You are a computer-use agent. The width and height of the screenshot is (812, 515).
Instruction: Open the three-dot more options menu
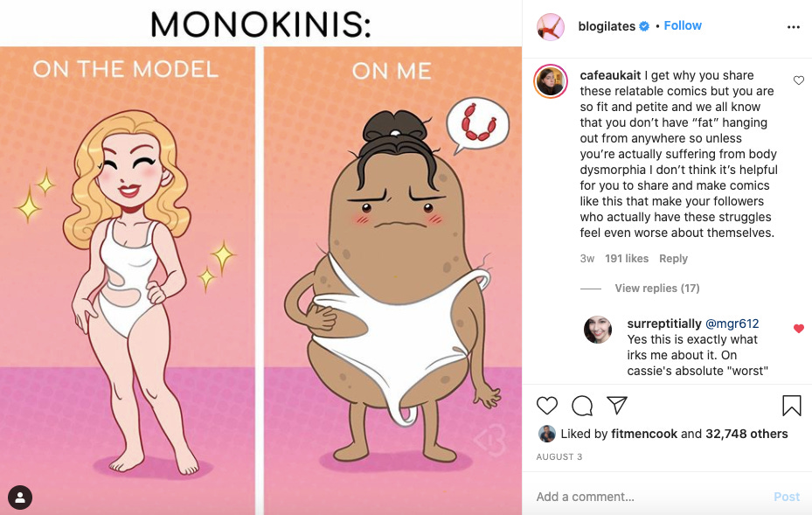point(794,27)
